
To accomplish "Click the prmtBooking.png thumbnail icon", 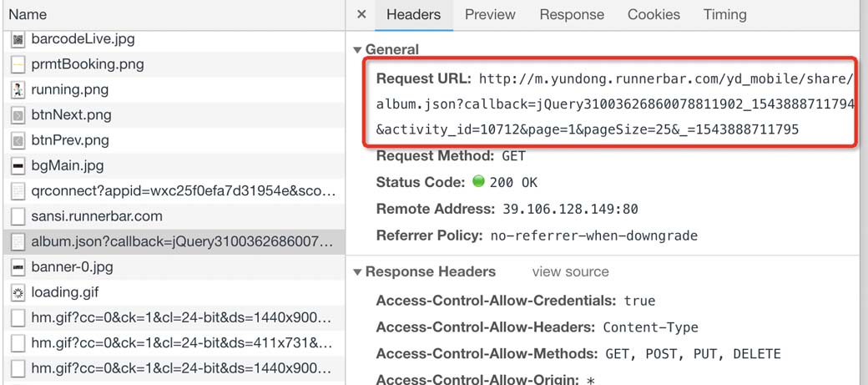I will coord(18,65).
